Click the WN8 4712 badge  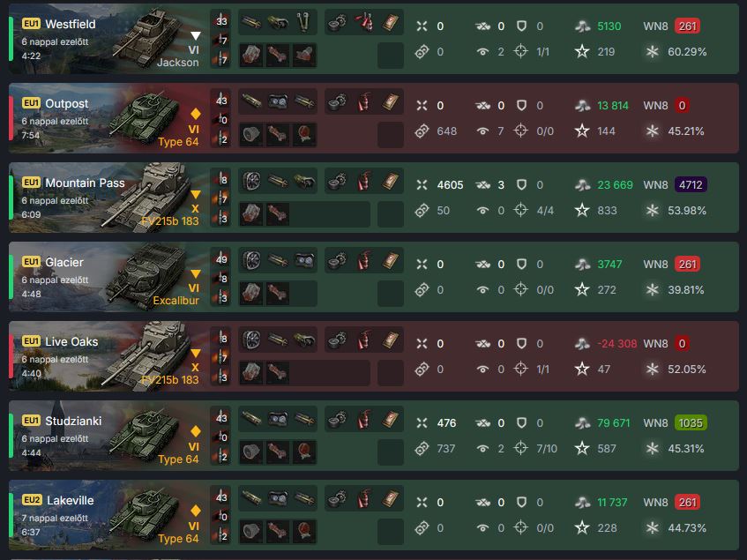[x=691, y=185]
